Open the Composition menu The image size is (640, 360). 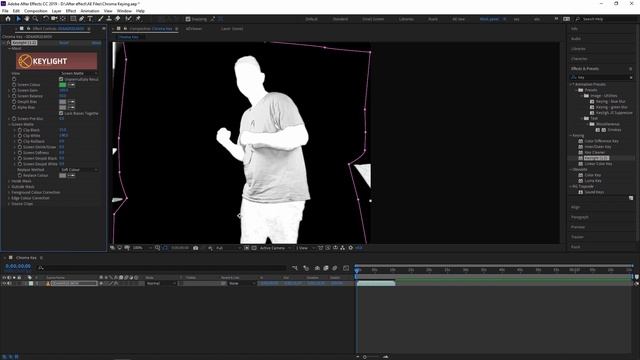pos(36,11)
